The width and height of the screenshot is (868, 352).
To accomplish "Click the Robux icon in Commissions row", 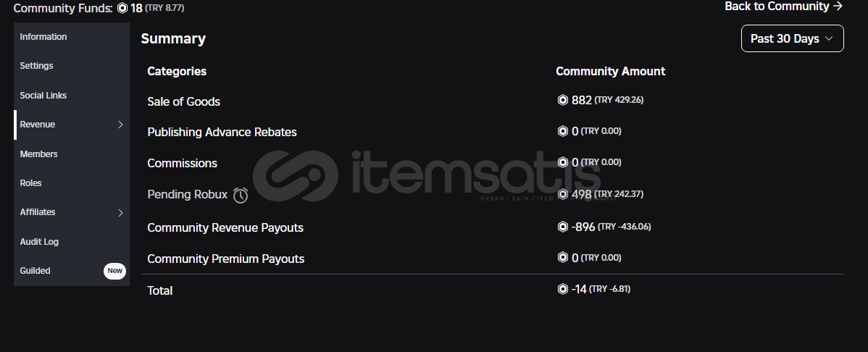I will point(562,162).
